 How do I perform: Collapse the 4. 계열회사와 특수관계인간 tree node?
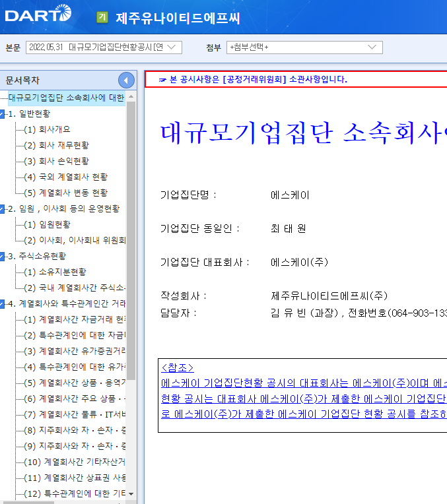pos(2,303)
